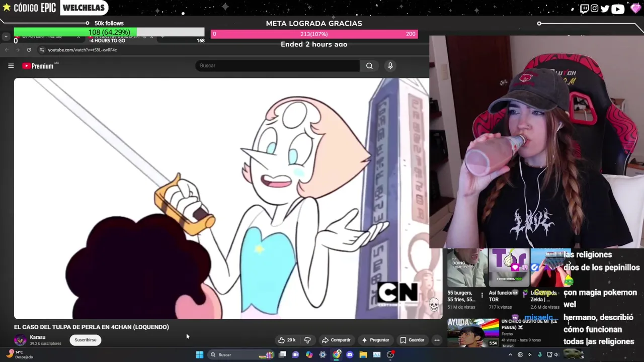Click the pink 213 (107%) goal bar

pos(314,34)
